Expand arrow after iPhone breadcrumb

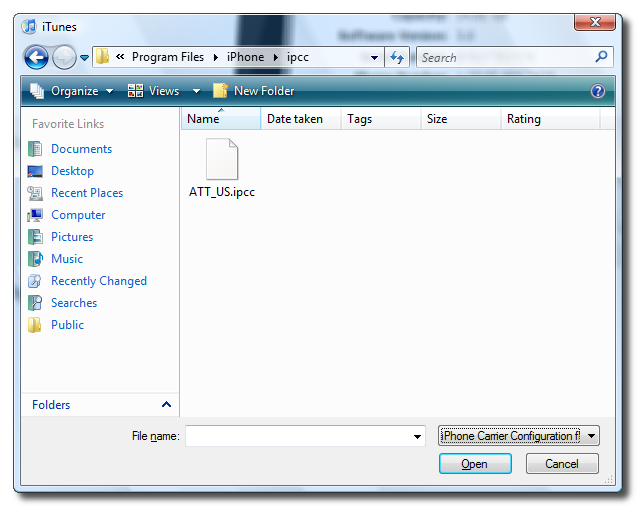pos(276,57)
